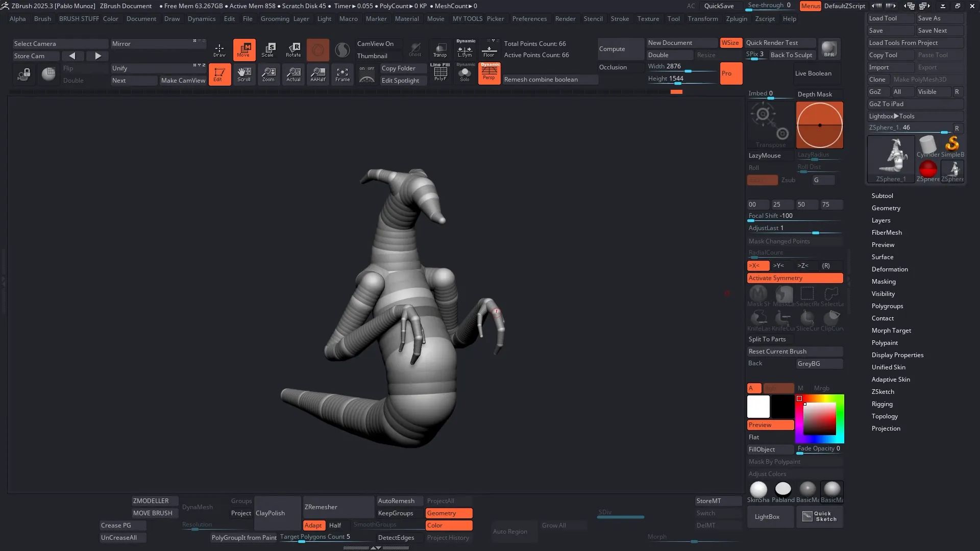
Task: Click the BPR render icon
Action: point(829,49)
